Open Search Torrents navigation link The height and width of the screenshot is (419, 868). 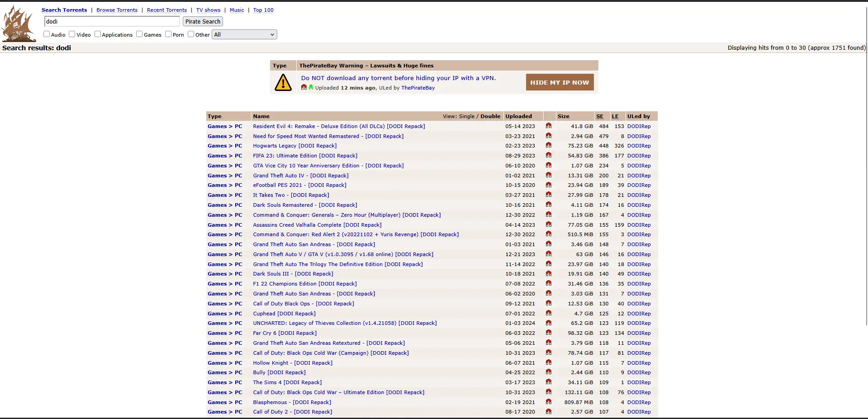click(x=64, y=10)
